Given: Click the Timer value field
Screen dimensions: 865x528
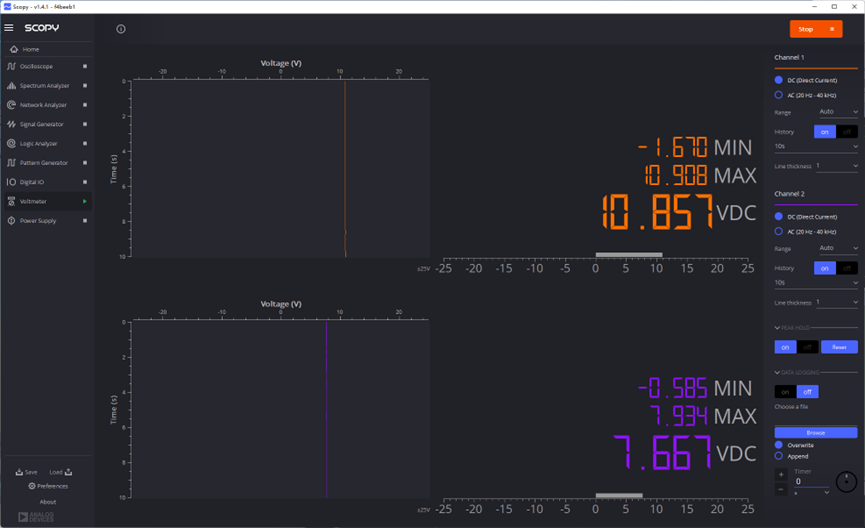Looking at the screenshot, I should point(811,481).
